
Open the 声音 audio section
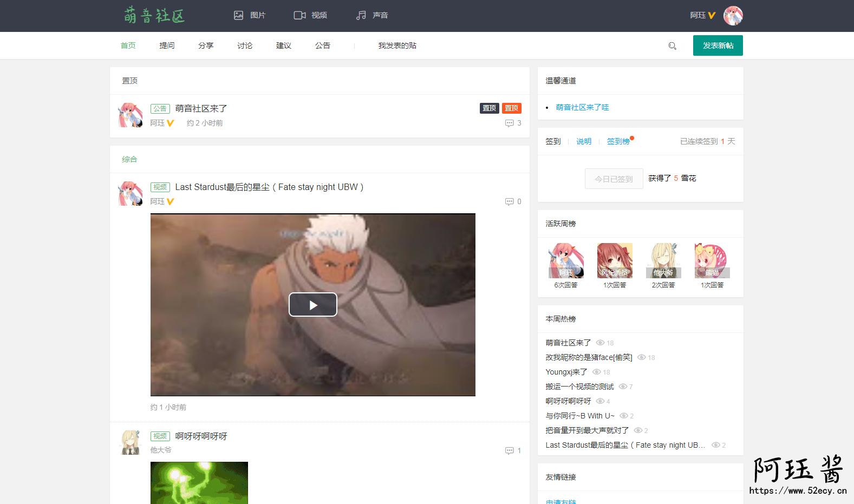[372, 15]
